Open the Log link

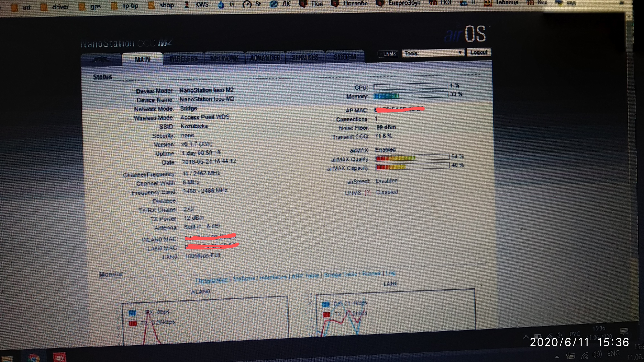point(390,273)
